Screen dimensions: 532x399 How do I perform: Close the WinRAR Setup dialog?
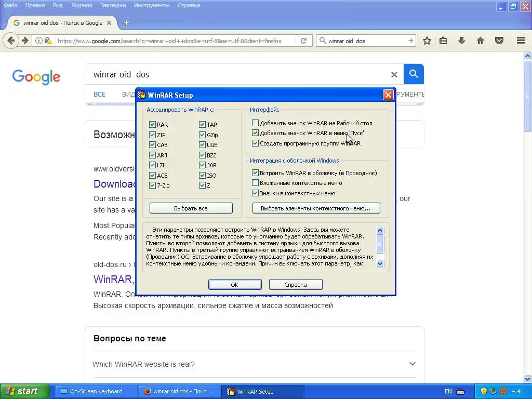point(388,95)
